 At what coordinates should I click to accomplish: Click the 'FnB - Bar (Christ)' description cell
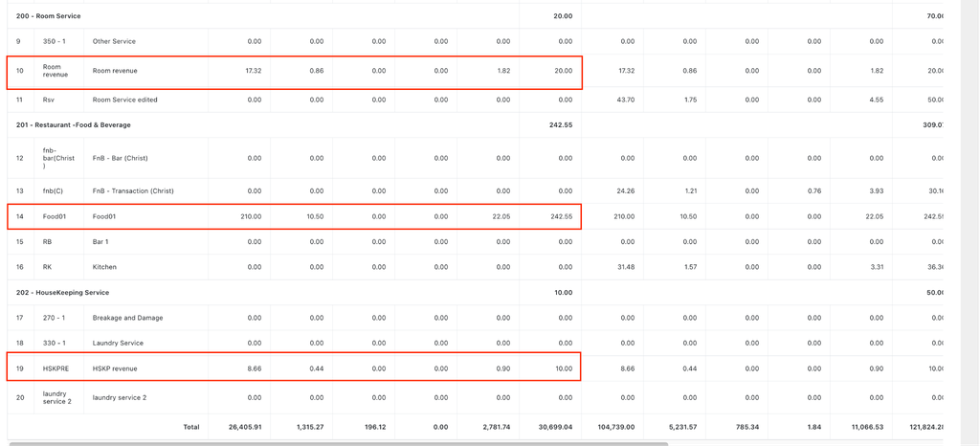[x=120, y=158]
